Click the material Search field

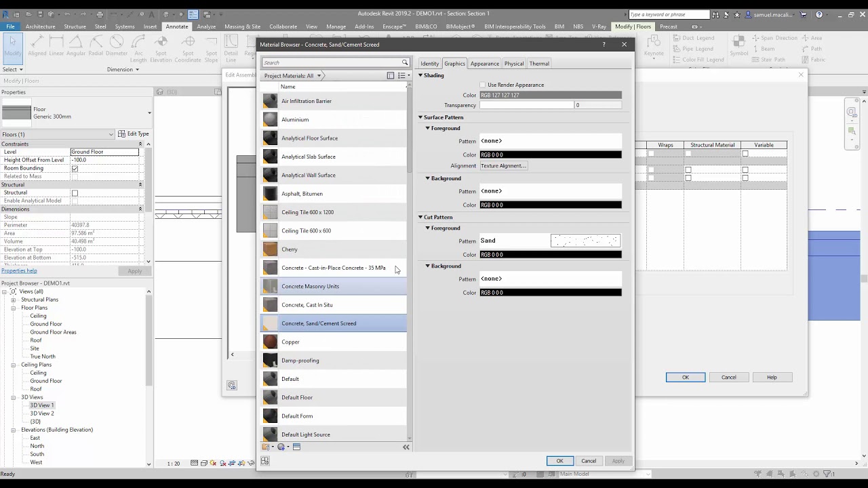[331, 62]
